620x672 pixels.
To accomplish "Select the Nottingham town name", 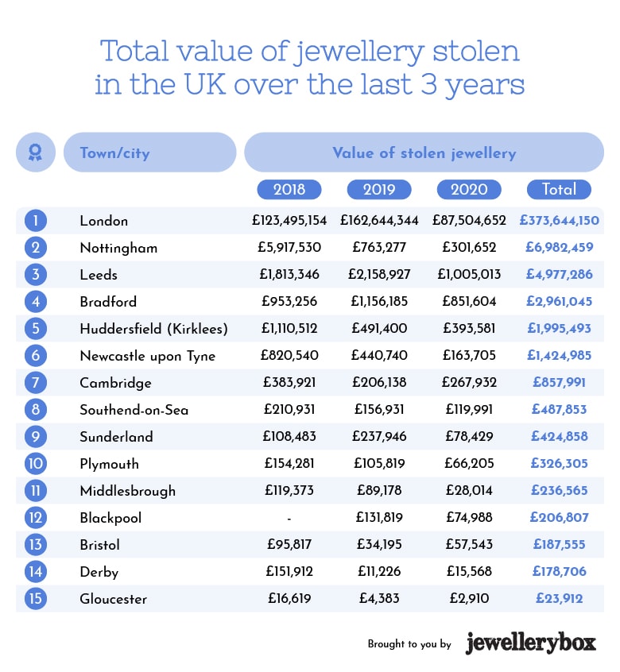I will [118, 248].
